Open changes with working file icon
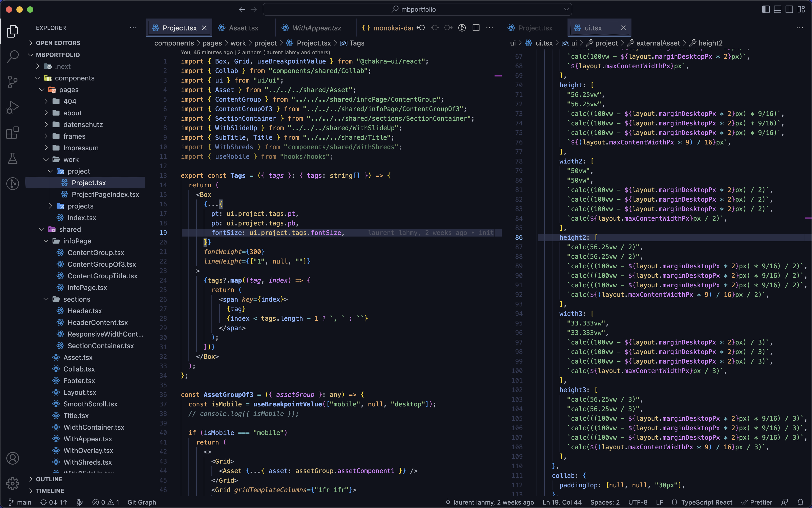 [x=435, y=28]
